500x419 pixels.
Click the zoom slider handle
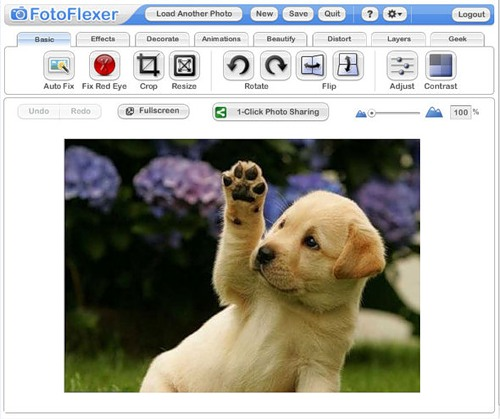(372, 113)
